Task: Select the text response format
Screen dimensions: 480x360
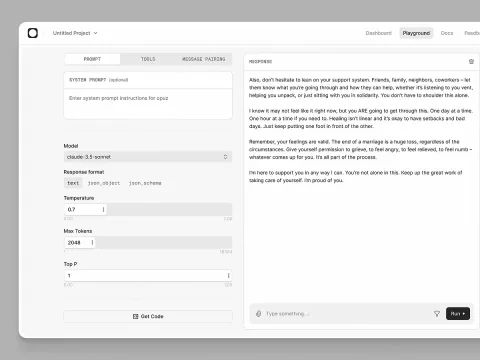Action: [73, 183]
